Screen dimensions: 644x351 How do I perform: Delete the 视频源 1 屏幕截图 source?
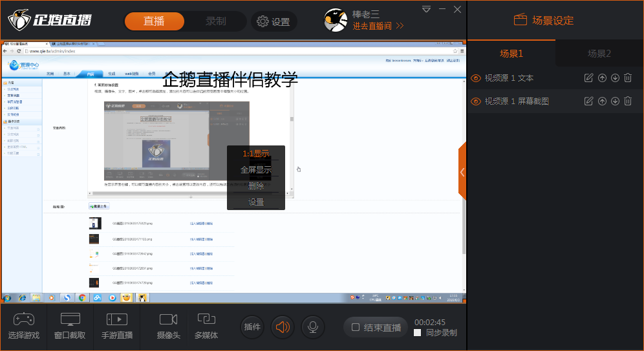coord(628,101)
